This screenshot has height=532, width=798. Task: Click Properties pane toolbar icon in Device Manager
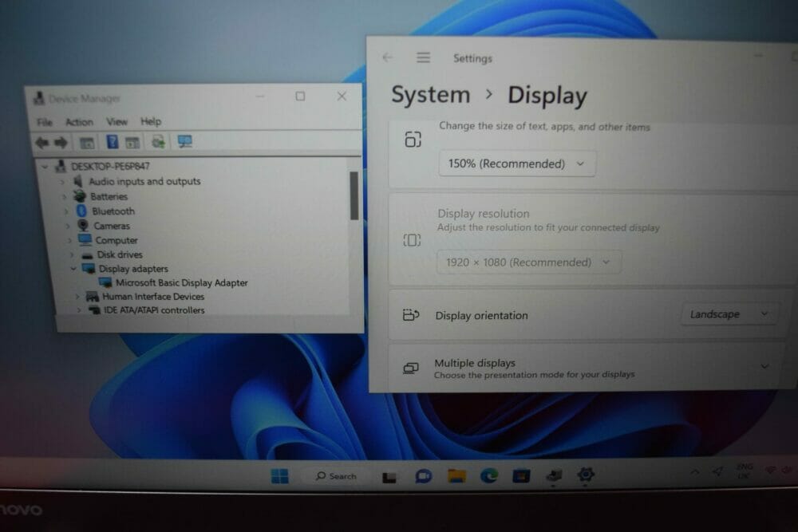pyautogui.click(x=132, y=143)
